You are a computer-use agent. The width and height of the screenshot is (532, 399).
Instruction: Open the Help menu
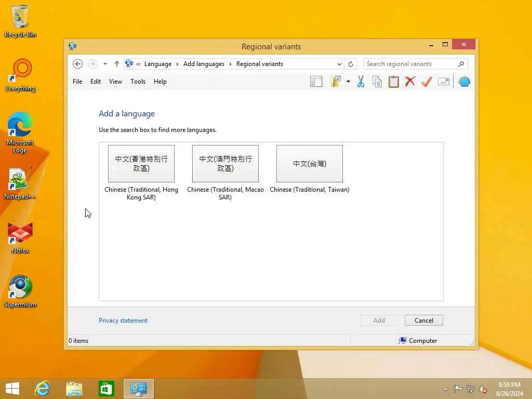(x=160, y=82)
